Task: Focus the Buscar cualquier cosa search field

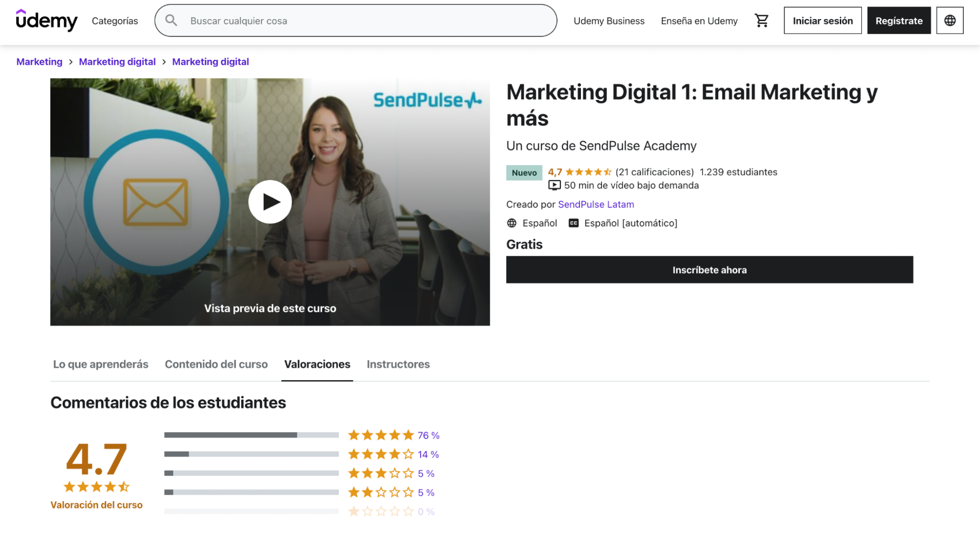Action: click(356, 21)
